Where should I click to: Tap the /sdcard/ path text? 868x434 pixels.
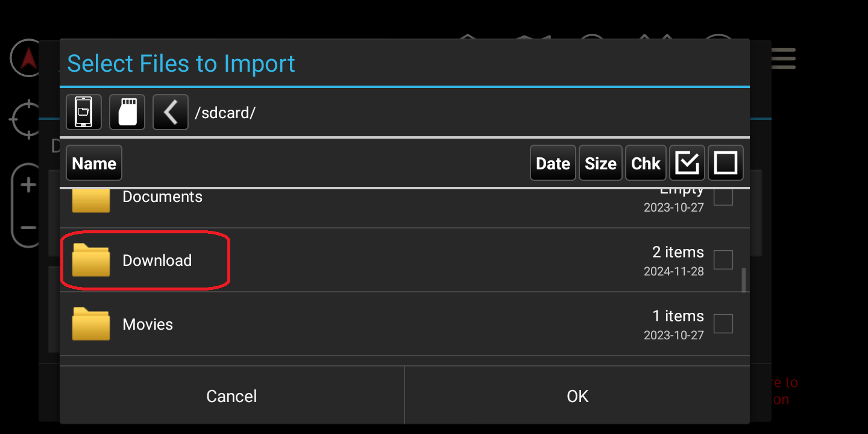pyautogui.click(x=225, y=113)
